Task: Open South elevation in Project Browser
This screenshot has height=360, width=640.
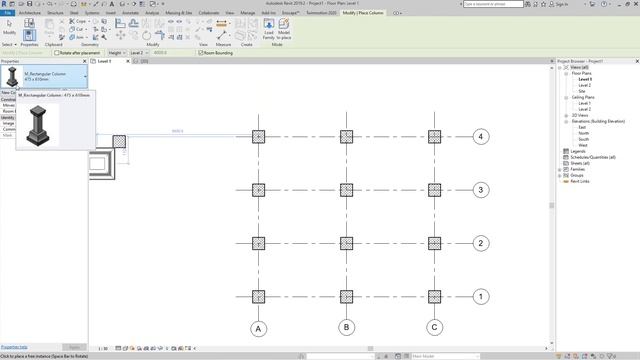Action: click(584, 139)
